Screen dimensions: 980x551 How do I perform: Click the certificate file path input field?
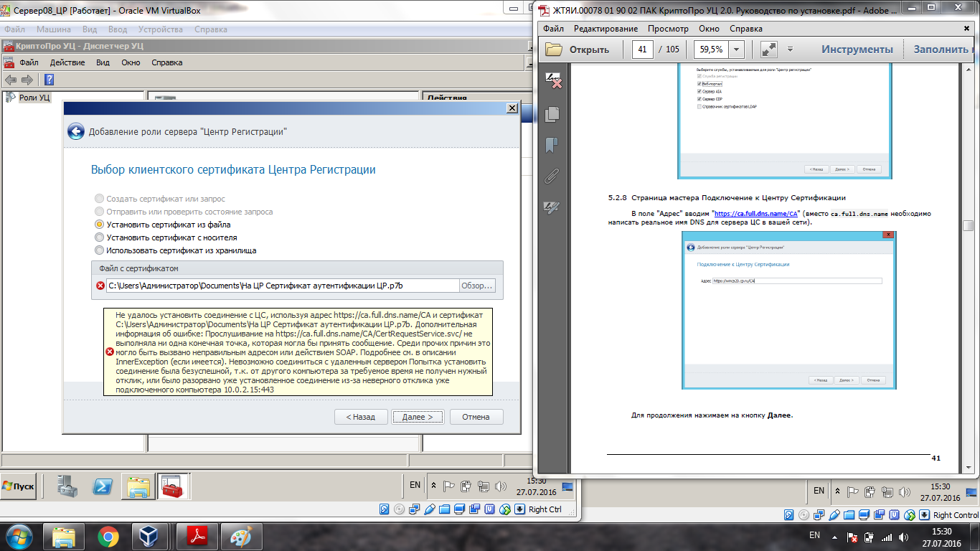coord(283,286)
